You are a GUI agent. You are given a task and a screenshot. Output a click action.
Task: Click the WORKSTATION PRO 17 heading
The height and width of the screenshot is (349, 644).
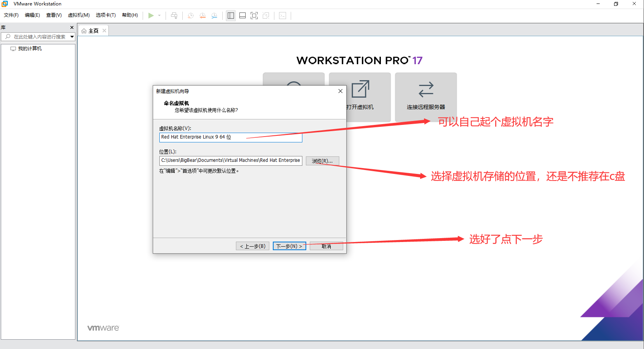click(360, 60)
